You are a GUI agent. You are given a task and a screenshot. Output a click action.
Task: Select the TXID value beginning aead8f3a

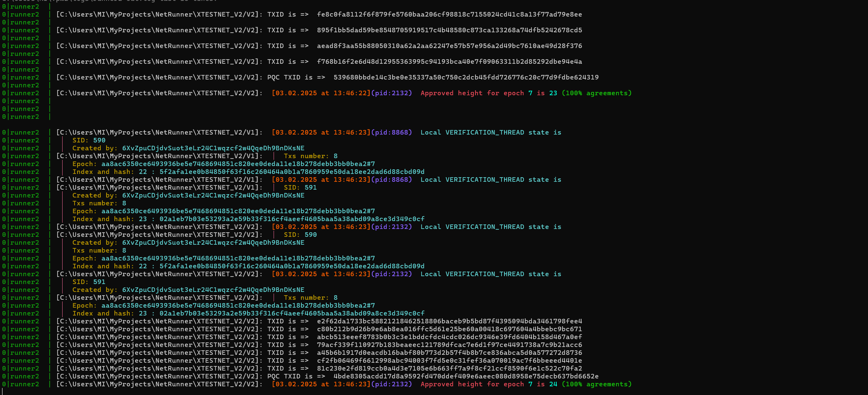pos(449,46)
